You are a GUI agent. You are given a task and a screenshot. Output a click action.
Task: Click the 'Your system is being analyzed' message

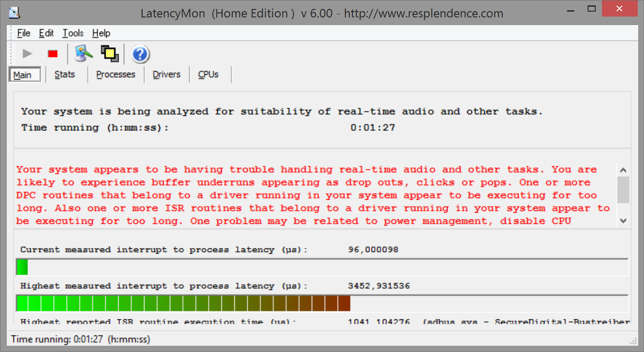pos(282,112)
